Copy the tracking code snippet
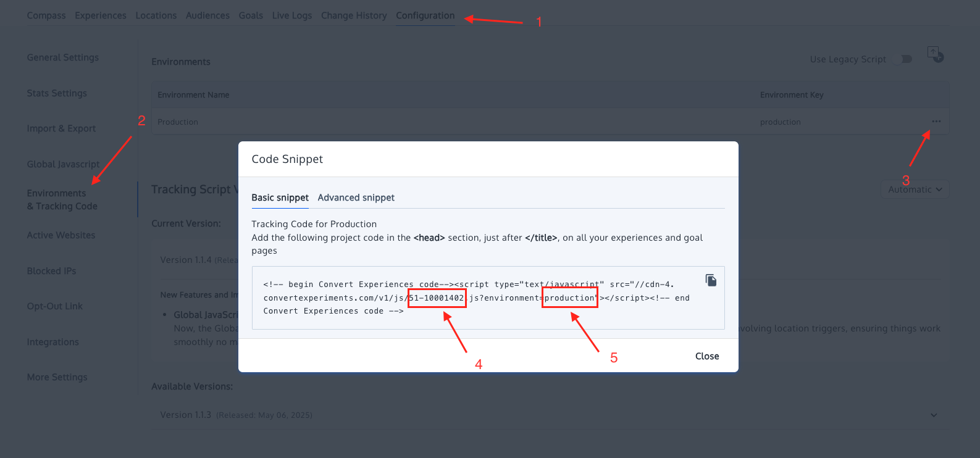Image resolution: width=980 pixels, height=458 pixels. tap(711, 280)
